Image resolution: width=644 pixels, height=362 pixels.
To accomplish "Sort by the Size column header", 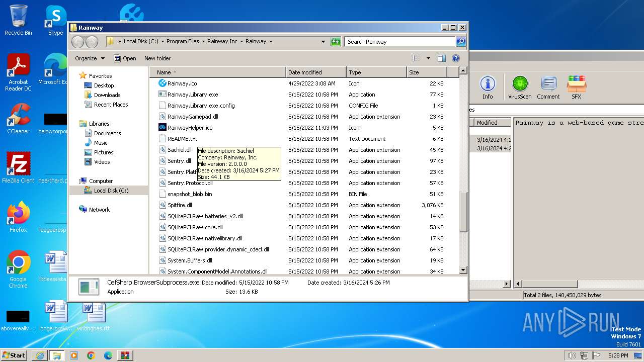I will (x=427, y=72).
